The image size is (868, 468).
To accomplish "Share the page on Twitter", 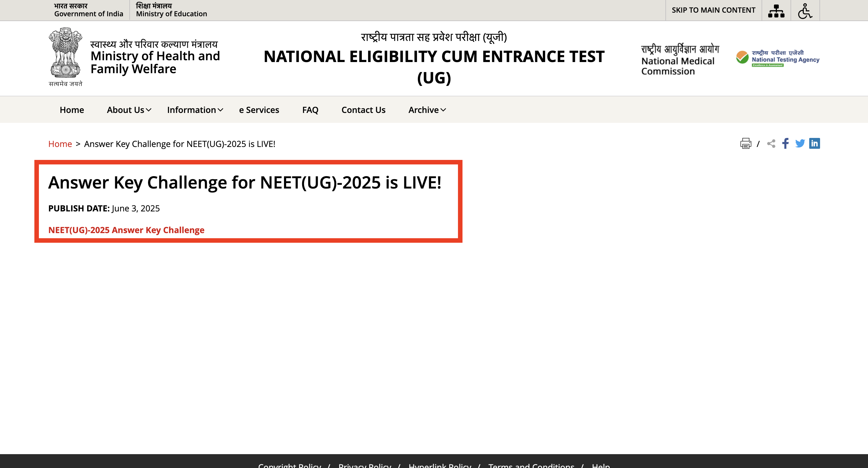I will [800, 143].
